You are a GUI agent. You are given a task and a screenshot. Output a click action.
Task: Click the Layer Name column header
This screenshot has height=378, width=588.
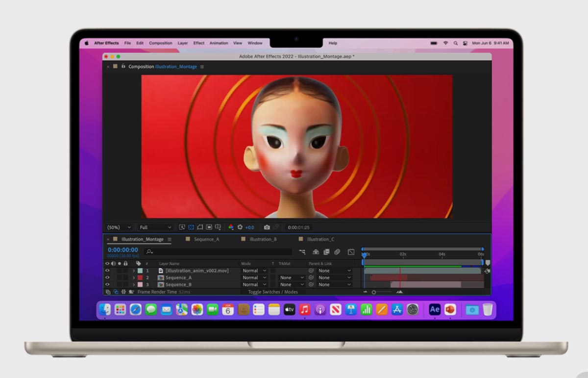click(x=169, y=264)
